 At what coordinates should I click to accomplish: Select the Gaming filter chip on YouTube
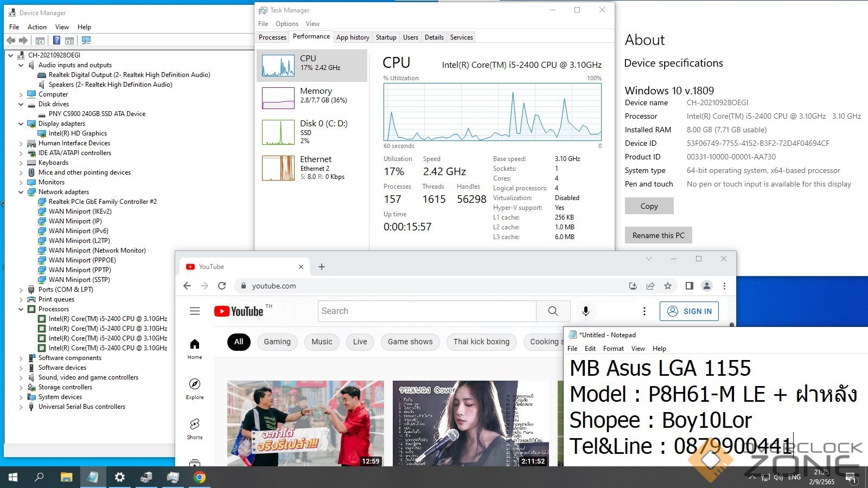(x=277, y=342)
